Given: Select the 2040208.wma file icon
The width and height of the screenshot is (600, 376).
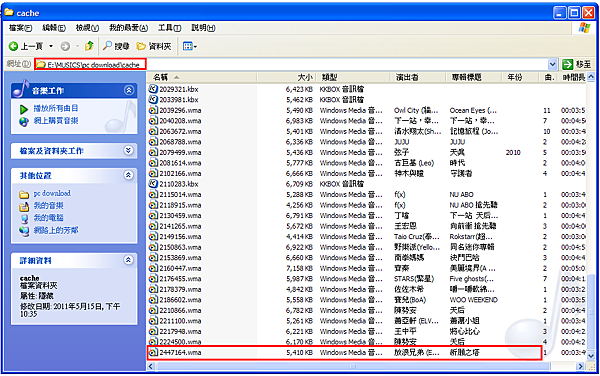Looking at the screenshot, I should pos(153,120).
